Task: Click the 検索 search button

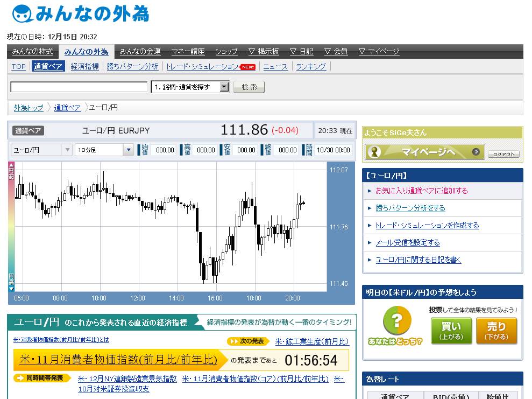Action: point(249,87)
